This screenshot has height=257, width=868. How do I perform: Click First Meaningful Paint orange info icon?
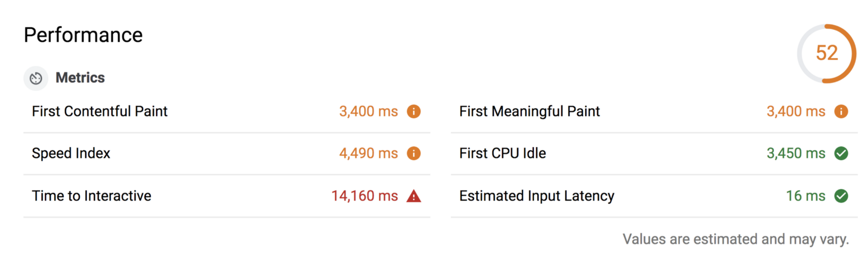click(x=841, y=111)
